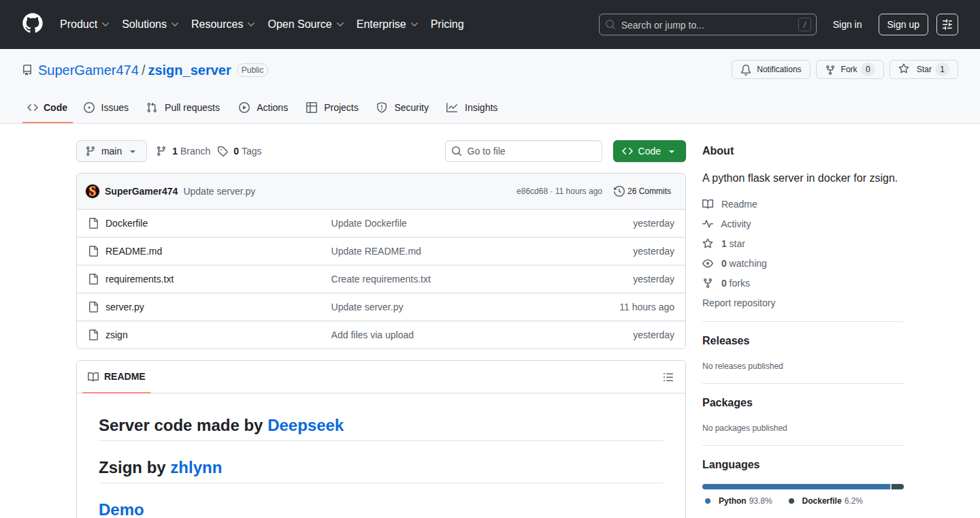
Task: Click SuperGamer474 avatar in commit row
Action: (93, 191)
